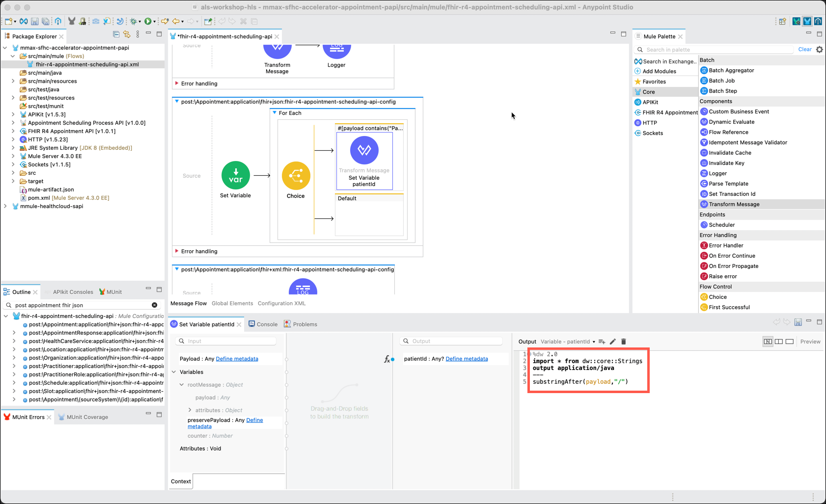The image size is (826, 504).
Task: Click the trash delete icon in Output
Action: pyautogui.click(x=624, y=342)
